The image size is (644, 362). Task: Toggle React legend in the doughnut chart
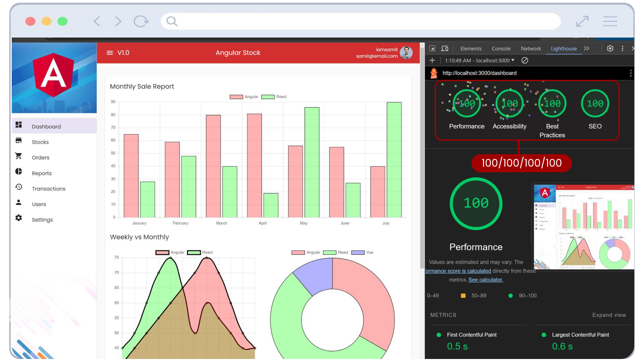coord(336,252)
